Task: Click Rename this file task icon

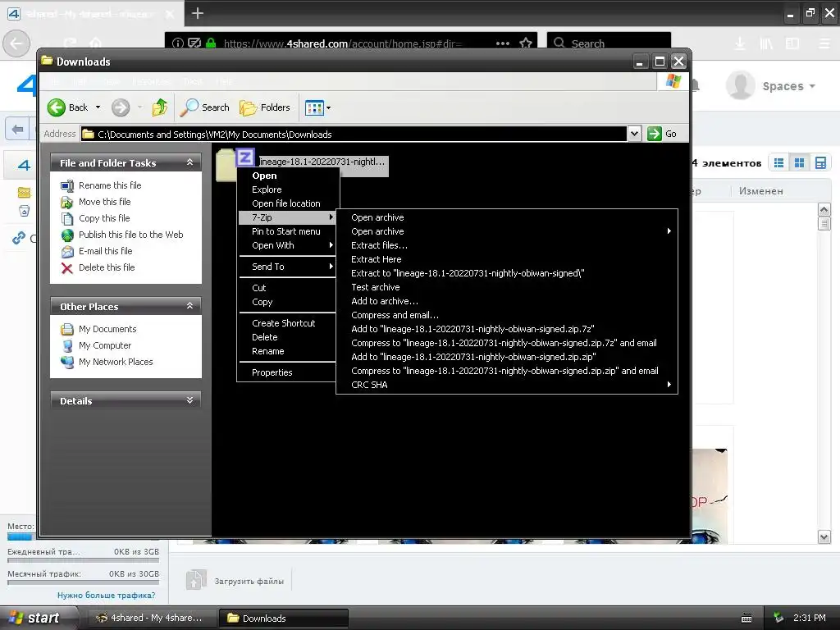Action: point(67,186)
